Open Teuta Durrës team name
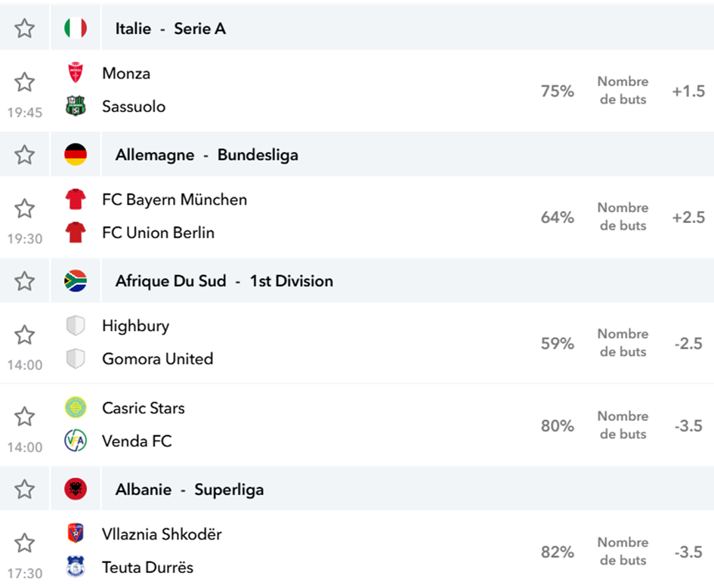Screen dimensions: 714x588 click(x=147, y=568)
